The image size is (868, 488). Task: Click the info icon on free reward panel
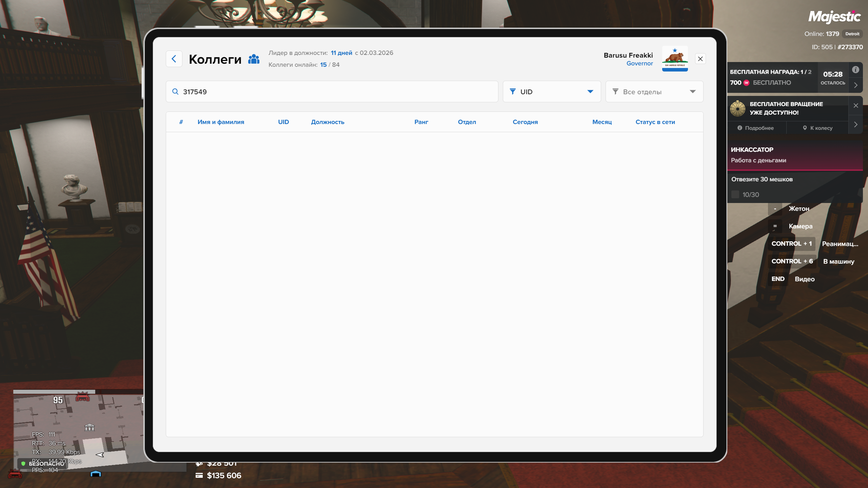[x=855, y=69]
